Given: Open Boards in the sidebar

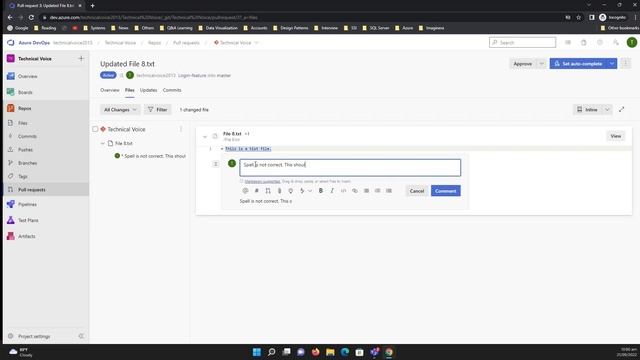Looking at the screenshot, I should [x=46, y=92].
